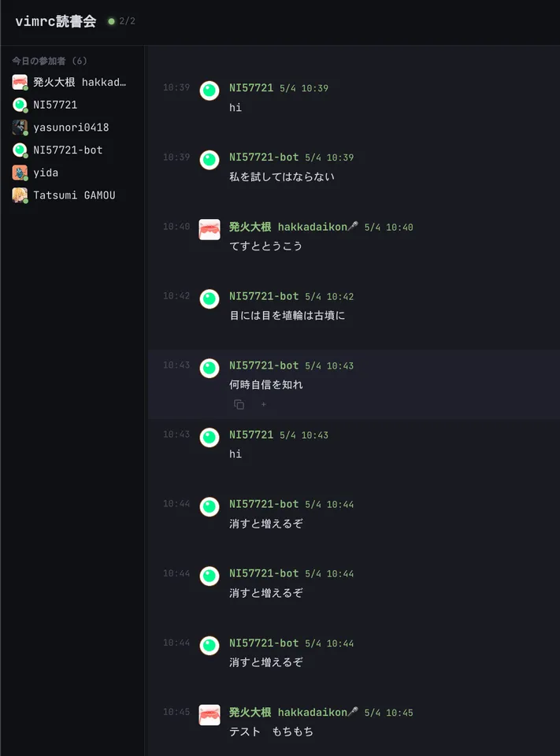Click the green online status dot in header

point(111,21)
